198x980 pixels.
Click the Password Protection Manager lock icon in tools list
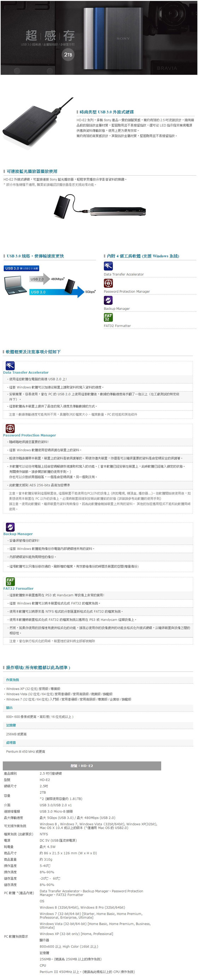click(x=108, y=283)
